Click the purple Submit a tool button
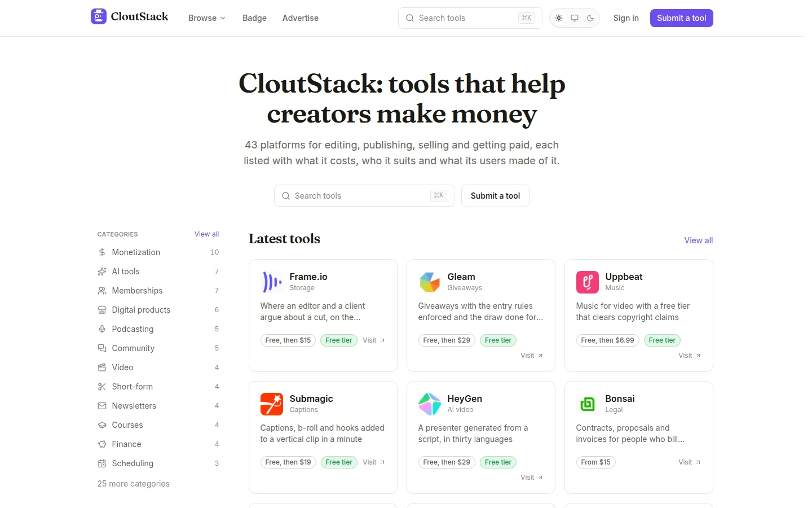The height and width of the screenshot is (508, 812). point(682,18)
